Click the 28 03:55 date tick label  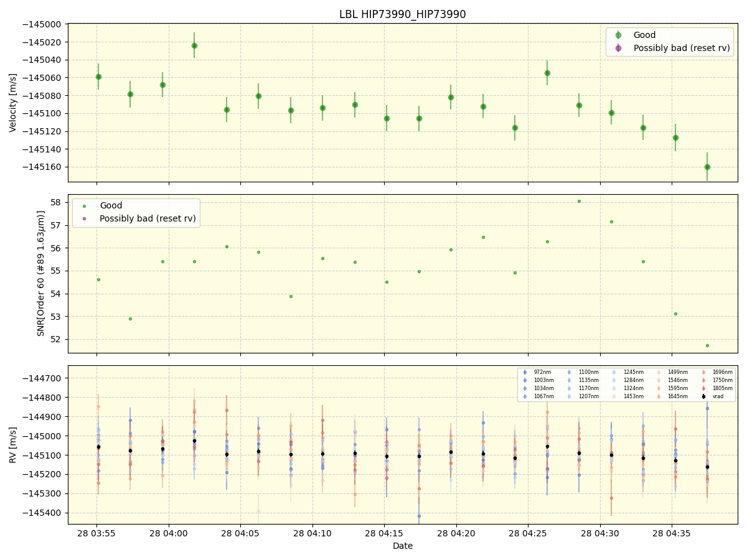96,533
